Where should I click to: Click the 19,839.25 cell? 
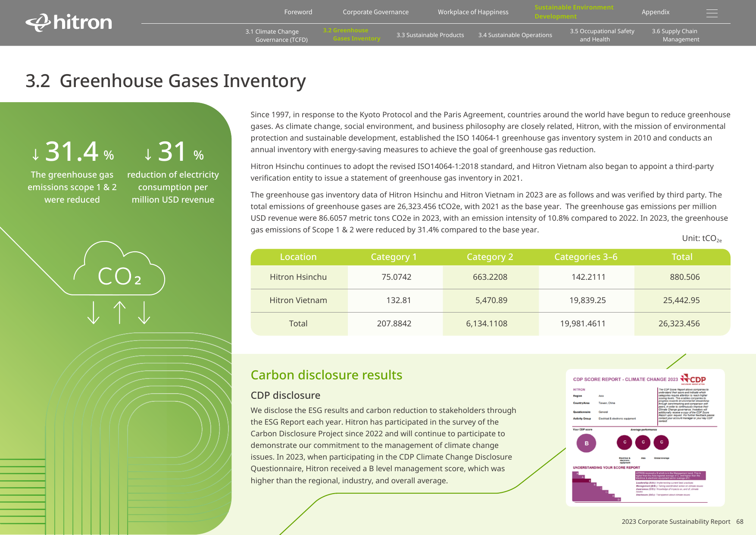pyautogui.click(x=587, y=300)
